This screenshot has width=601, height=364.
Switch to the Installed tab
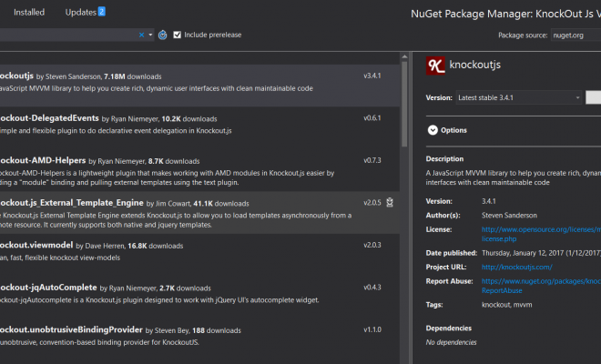click(x=29, y=12)
